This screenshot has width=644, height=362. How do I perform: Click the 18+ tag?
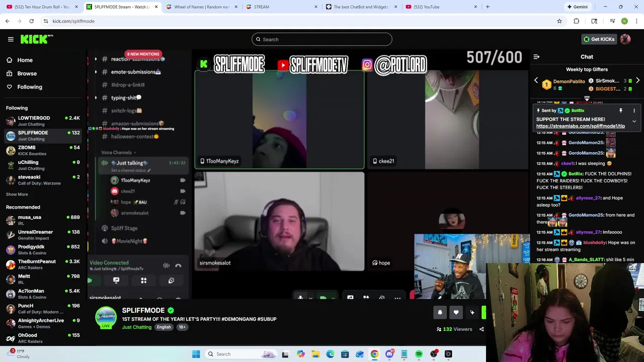(x=182, y=327)
